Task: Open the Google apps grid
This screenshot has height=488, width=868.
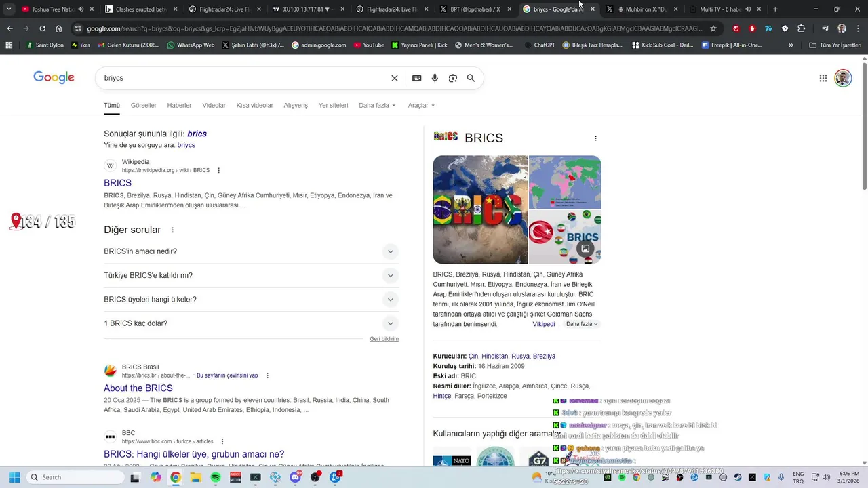Action: [x=823, y=78]
